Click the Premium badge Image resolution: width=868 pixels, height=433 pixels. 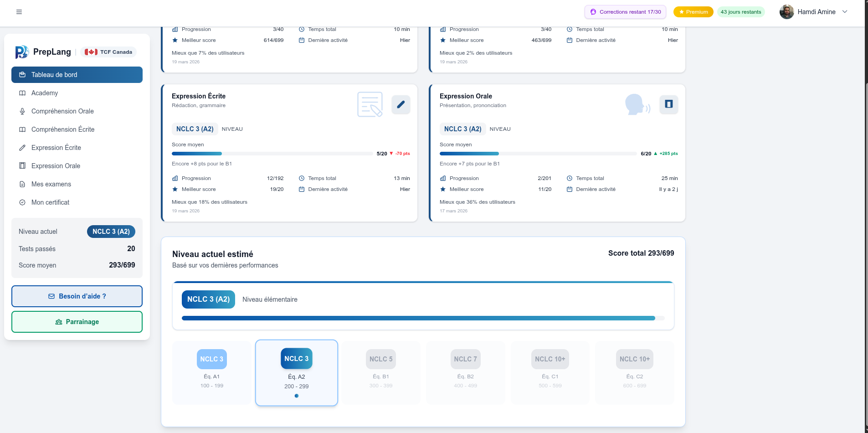point(693,12)
